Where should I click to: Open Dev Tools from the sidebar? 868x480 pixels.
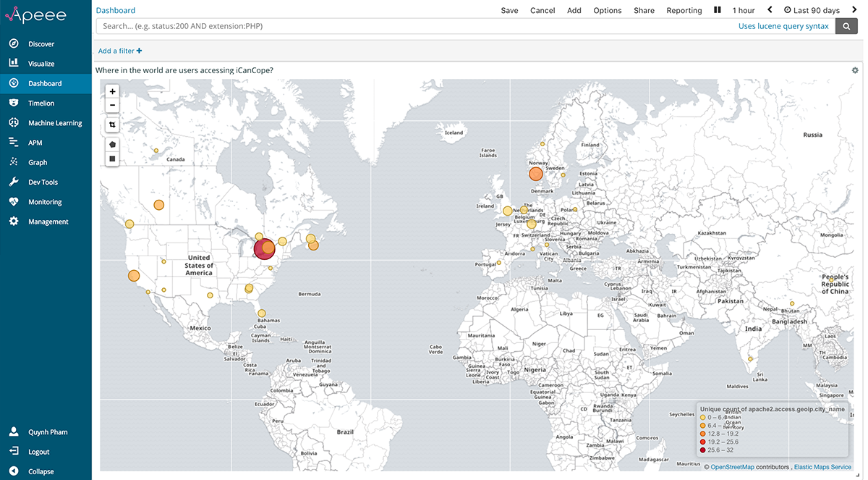[x=43, y=182]
